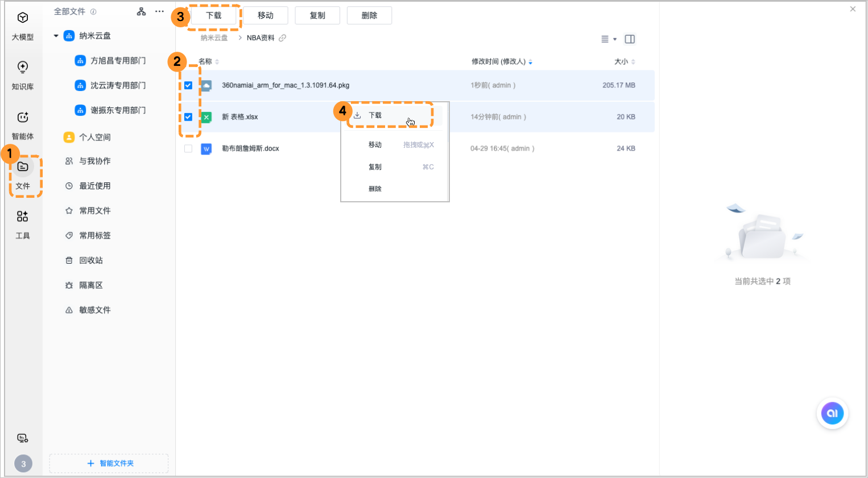Open the more options ellipsis next to 全部文件
This screenshot has width=868, height=478.
pos(159,11)
